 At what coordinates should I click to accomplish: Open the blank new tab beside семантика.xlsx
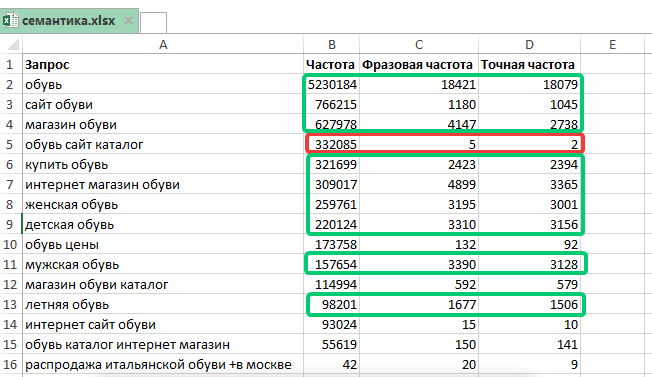click(x=153, y=22)
